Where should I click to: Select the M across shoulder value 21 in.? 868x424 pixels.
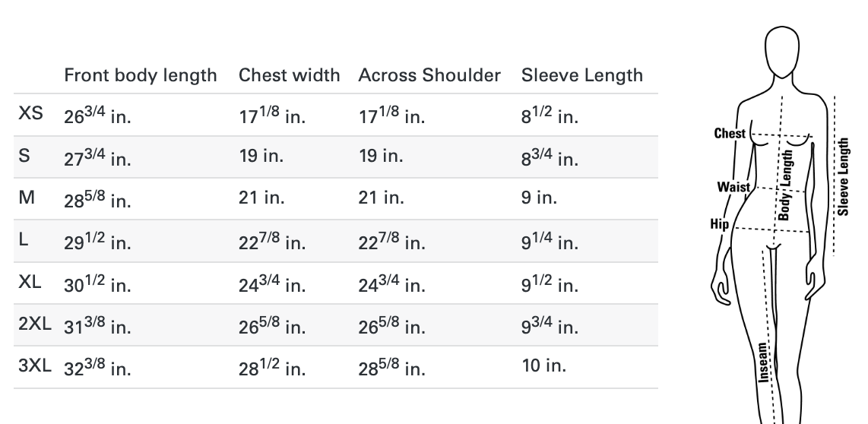(381, 198)
